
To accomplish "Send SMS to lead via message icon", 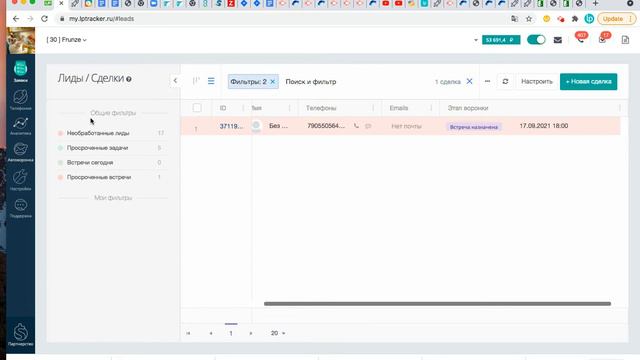I will 368,126.
